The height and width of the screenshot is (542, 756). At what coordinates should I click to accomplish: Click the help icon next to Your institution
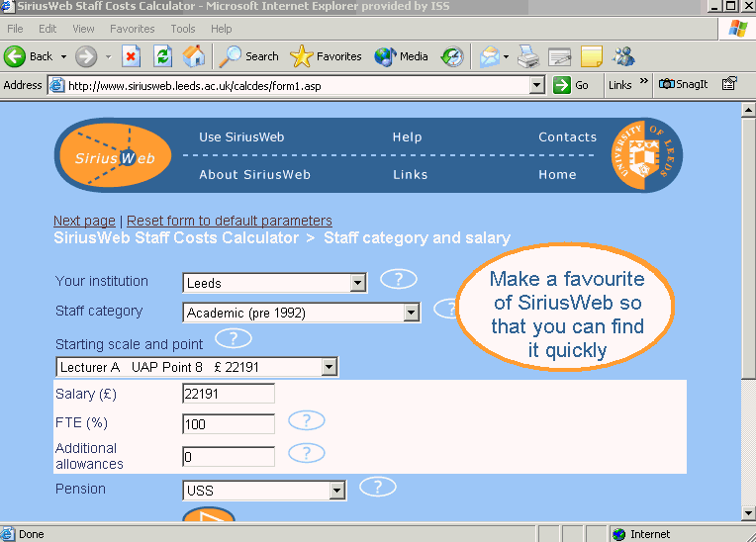tap(399, 279)
